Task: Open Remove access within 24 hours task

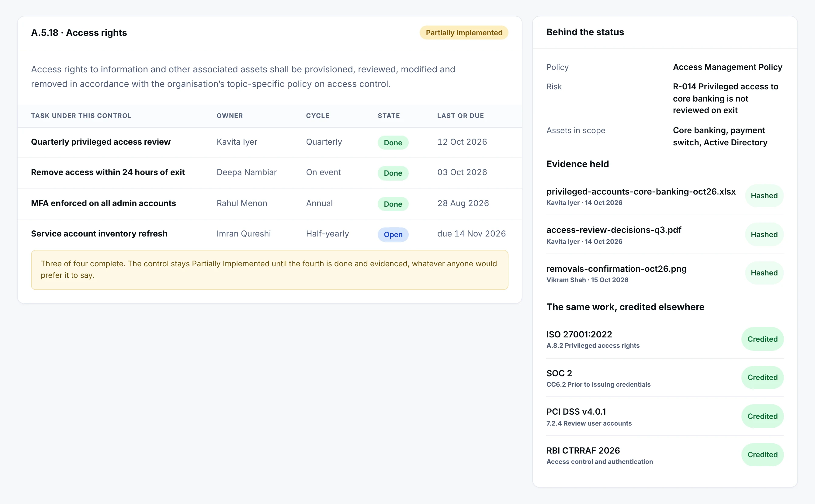Action: coord(108,172)
